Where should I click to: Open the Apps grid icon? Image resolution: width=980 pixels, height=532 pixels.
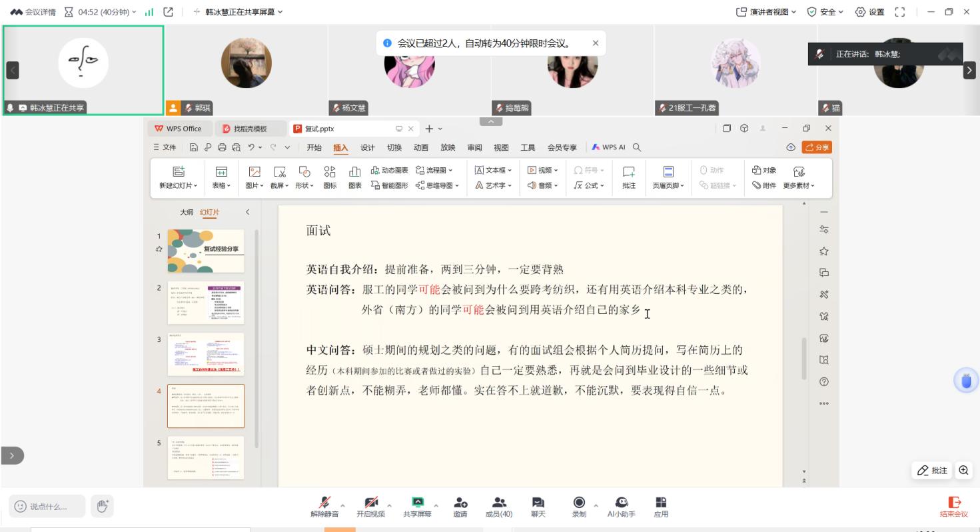point(661,503)
